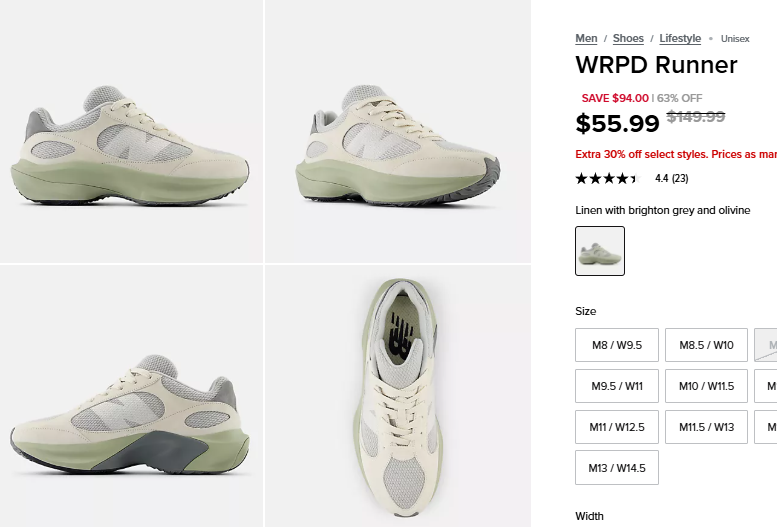Open the 4.4 (23) reviews count
This screenshot has width=777, height=527.
[x=671, y=178]
